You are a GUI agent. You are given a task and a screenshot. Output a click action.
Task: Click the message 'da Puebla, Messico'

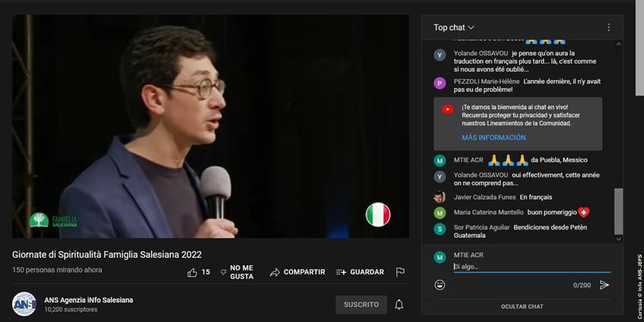point(559,160)
